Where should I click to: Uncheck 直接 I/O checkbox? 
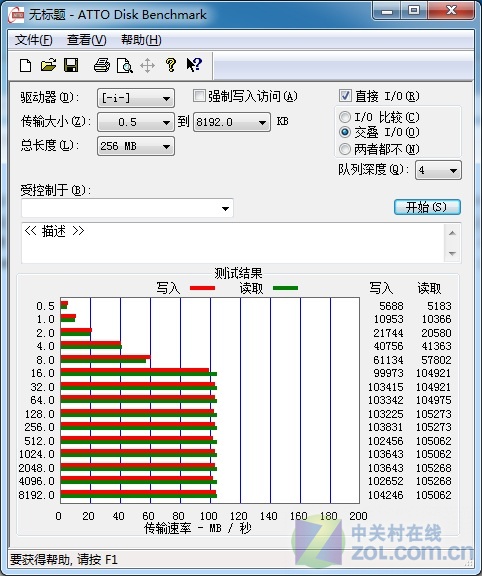[345, 96]
